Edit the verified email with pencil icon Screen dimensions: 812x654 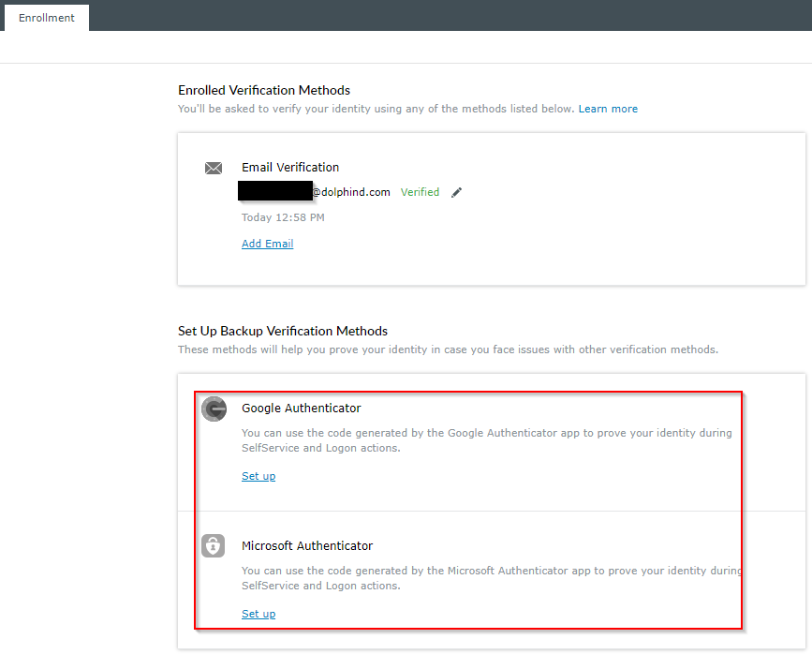456,193
